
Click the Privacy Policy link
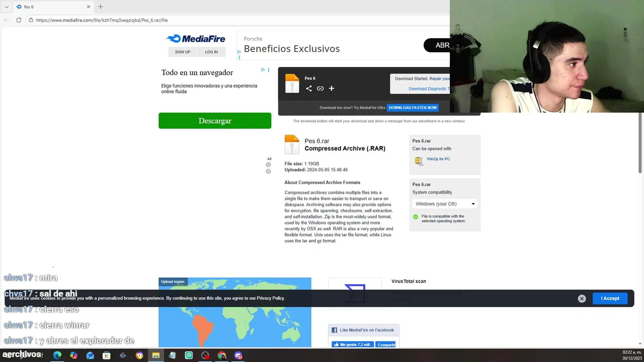pyautogui.click(x=271, y=298)
